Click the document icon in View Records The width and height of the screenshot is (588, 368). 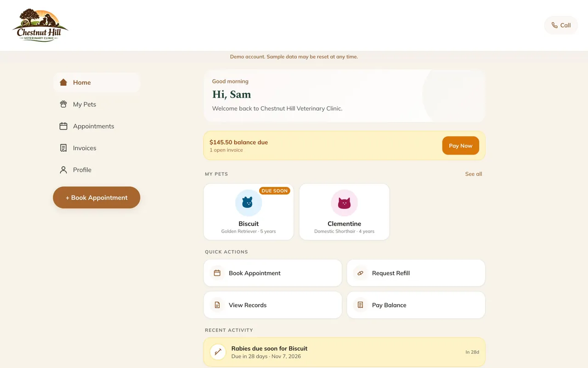(217, 305)
